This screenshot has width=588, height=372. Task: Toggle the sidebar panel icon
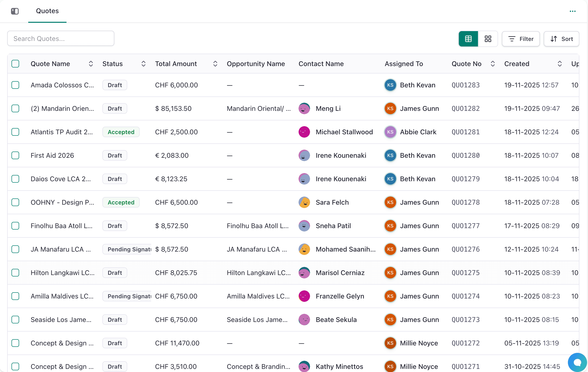tap(15, 11)
